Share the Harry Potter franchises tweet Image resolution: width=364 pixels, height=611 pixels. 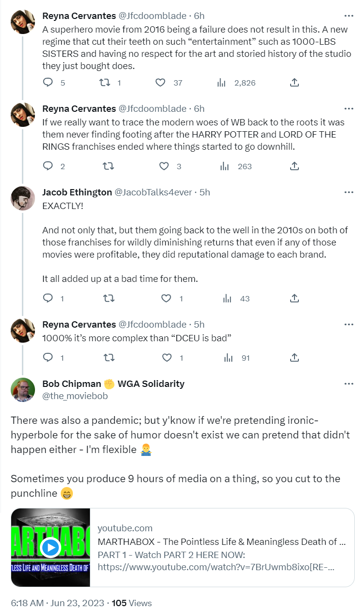point(294,166)
